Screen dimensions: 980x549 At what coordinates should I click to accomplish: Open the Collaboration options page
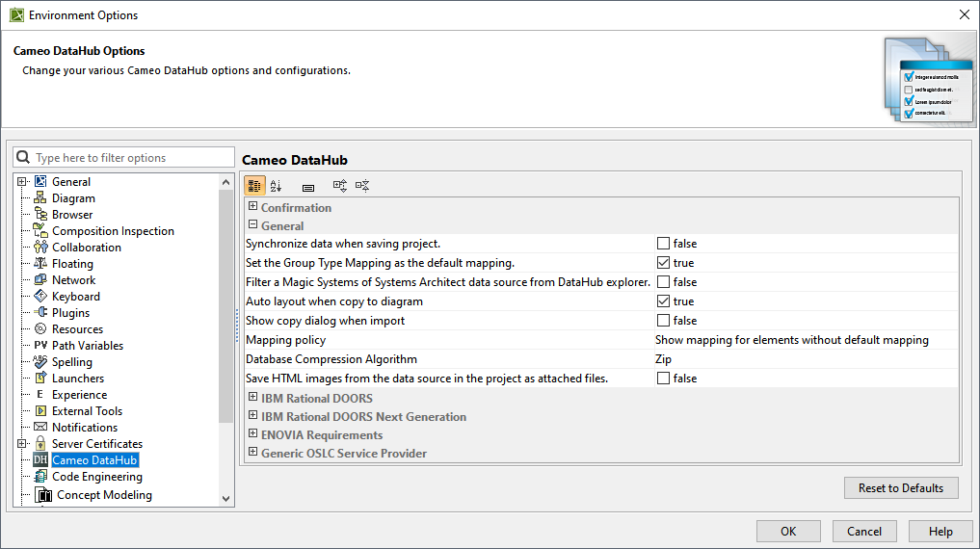pos(86,248)
